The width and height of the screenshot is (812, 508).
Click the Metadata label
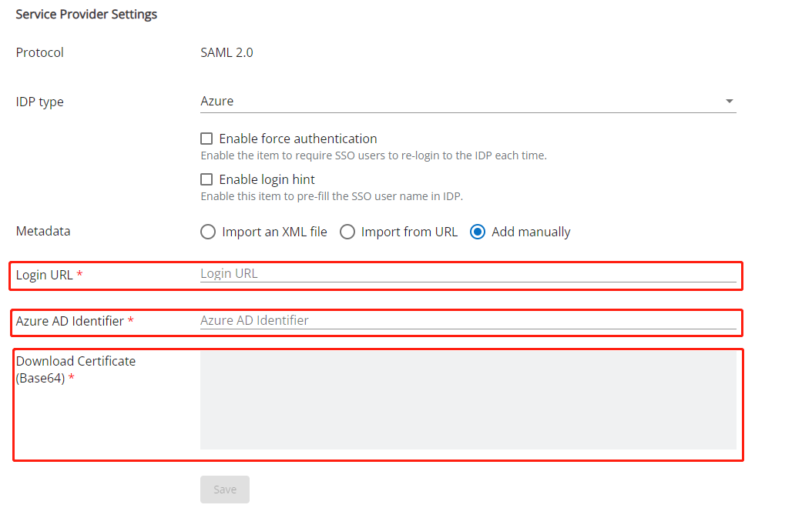pyautogui.click(x=43, y=231)
